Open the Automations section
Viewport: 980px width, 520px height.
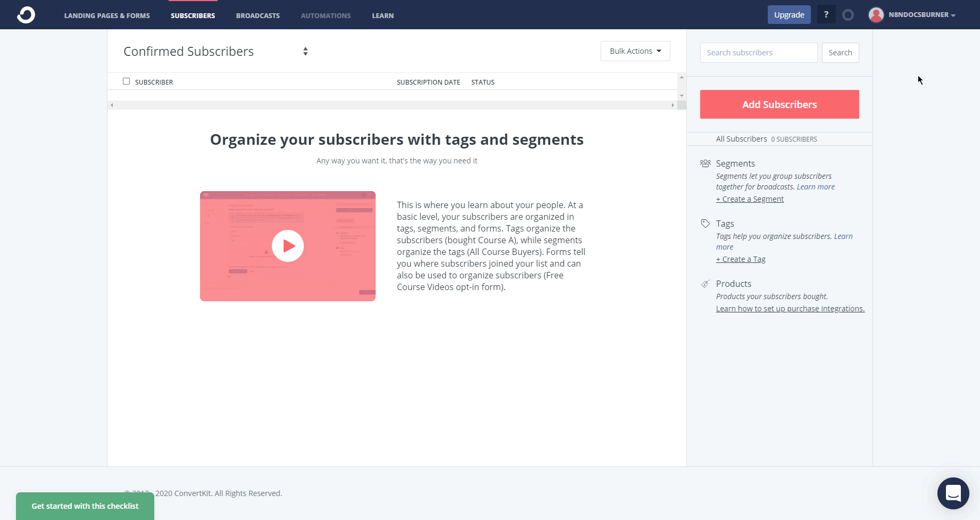326,15
